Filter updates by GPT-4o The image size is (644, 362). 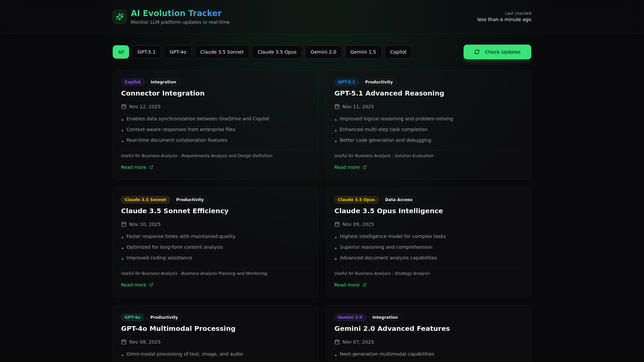tap(178, 52)
